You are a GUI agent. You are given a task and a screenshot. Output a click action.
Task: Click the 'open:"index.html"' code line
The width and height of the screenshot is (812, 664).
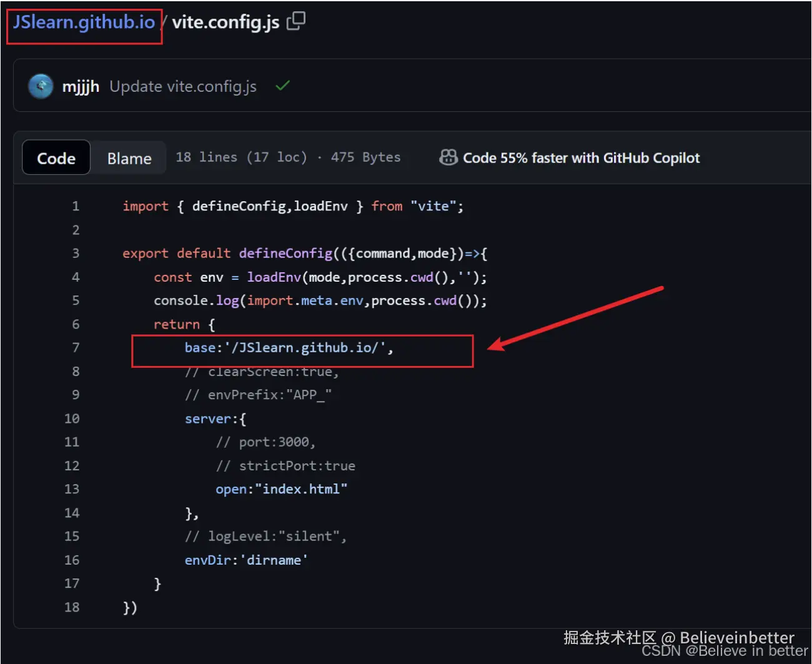281,489
